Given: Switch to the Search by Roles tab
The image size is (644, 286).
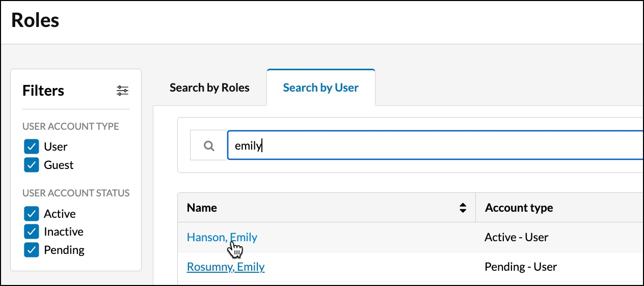Looking at the screenshot, I should click(209, 88).
